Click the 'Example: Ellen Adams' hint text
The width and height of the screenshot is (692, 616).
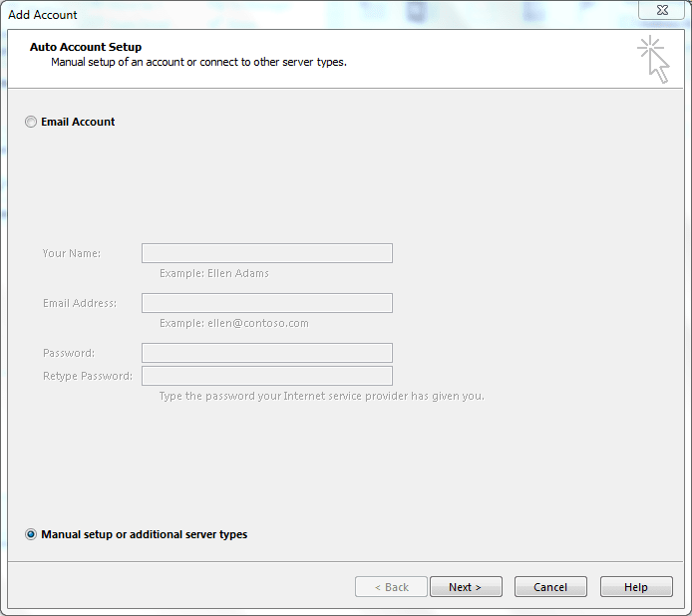click(214, 273)
